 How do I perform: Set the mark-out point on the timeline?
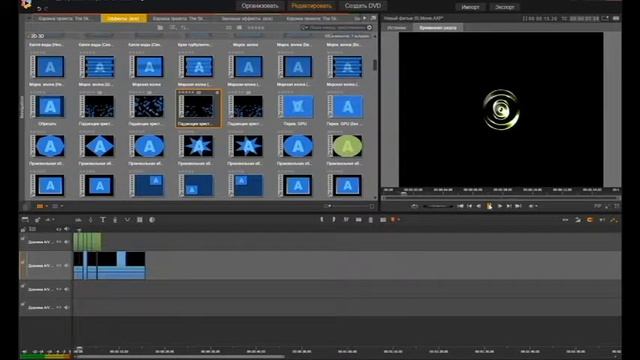coord(334,220)
